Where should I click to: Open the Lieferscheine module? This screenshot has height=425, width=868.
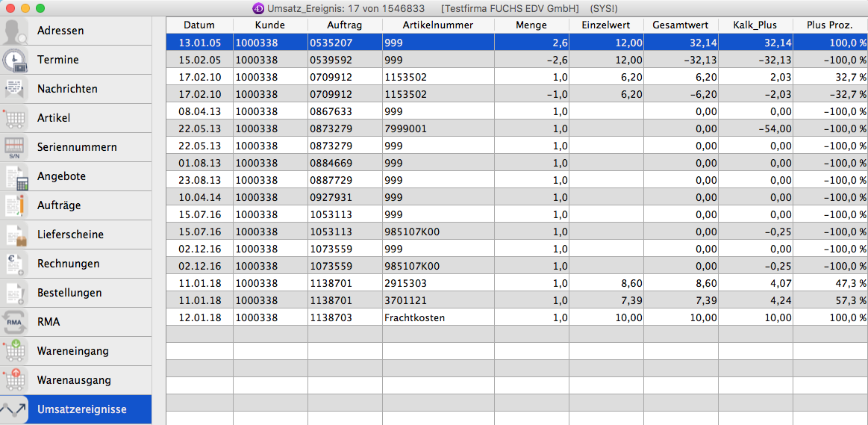[70, 235]
